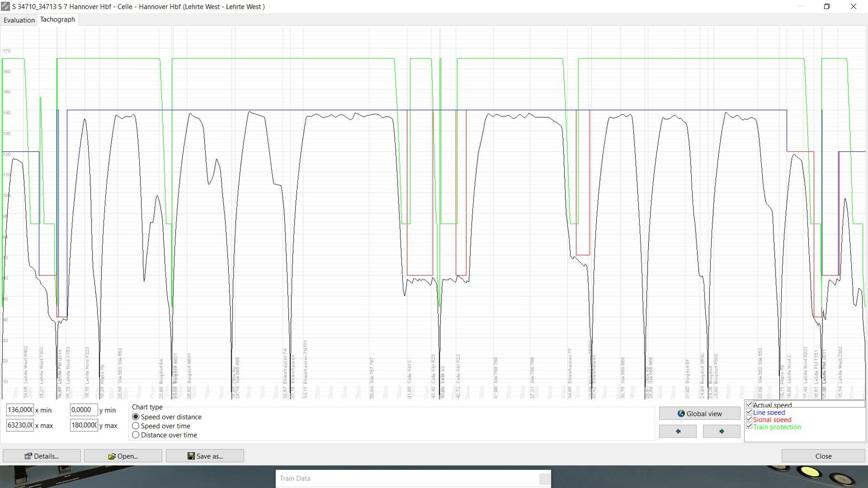Select the Tachograph tab
Screen dimensions: 868x488
click(58, 20)
